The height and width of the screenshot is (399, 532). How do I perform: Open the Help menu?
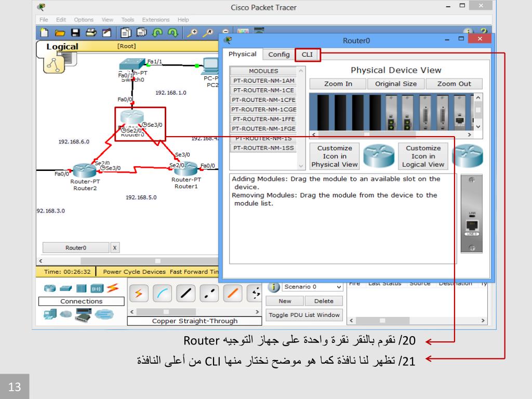pyautogui.click(x=183, y=20)
